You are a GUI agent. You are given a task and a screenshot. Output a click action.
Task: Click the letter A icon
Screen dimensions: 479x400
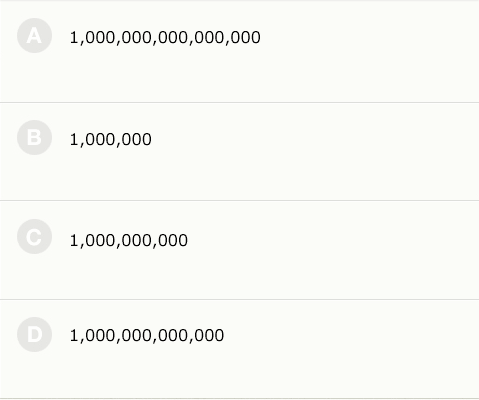34,36
